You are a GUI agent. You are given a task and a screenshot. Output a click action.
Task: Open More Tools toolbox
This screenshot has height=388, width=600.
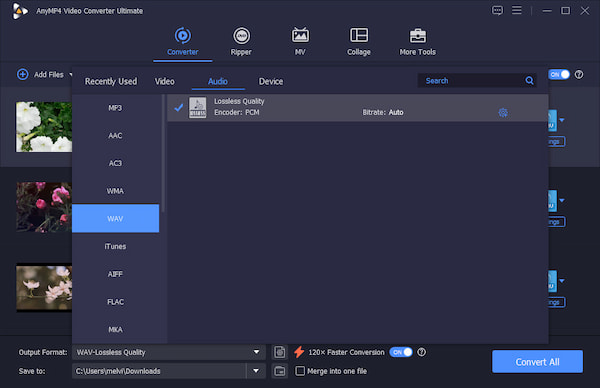point(417,42)
